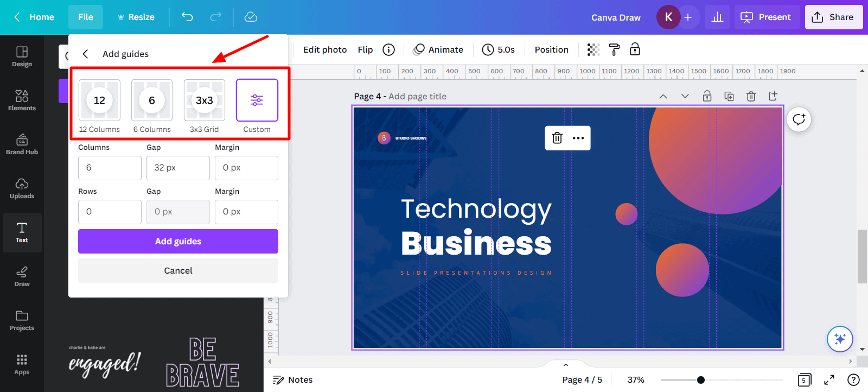Open the Draw sidebar tab

(x=22, y=277)
